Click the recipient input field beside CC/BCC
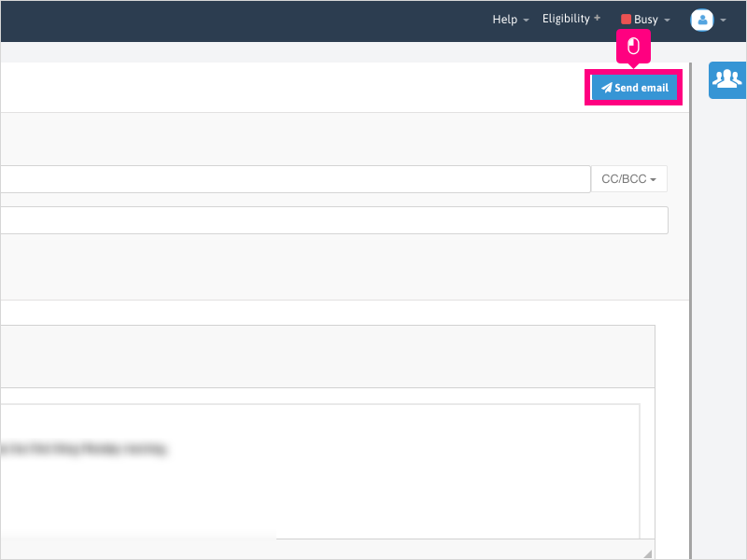 [295, 179]
